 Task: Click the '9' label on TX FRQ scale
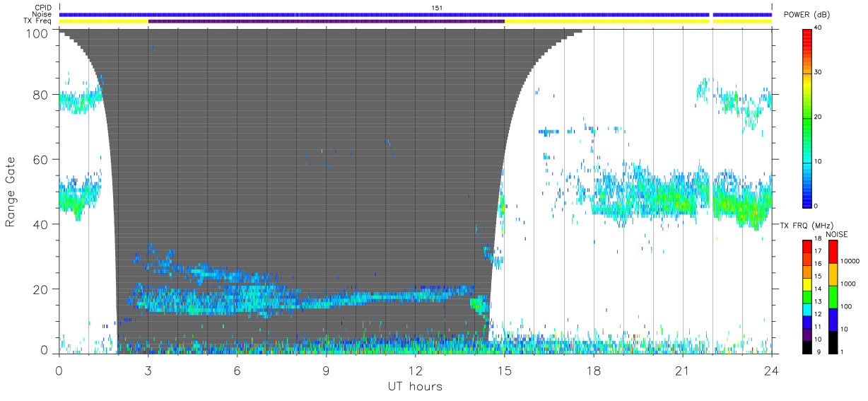(x=817, y=351)
